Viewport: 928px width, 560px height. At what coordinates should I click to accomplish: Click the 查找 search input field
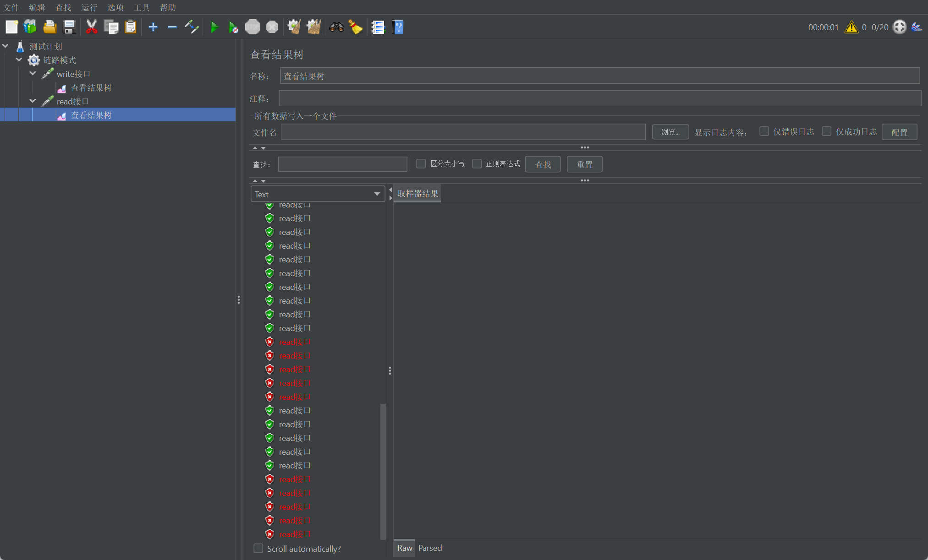[342, 164]
